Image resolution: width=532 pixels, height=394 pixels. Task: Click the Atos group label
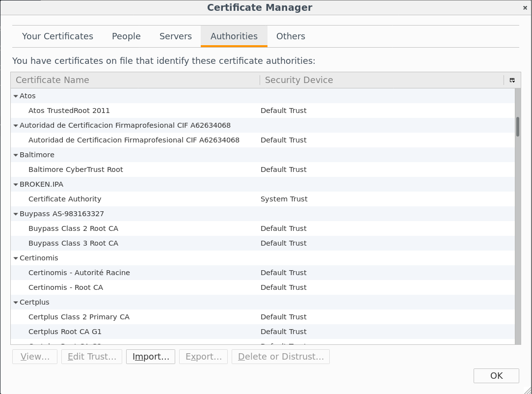[x=27, y=96]
